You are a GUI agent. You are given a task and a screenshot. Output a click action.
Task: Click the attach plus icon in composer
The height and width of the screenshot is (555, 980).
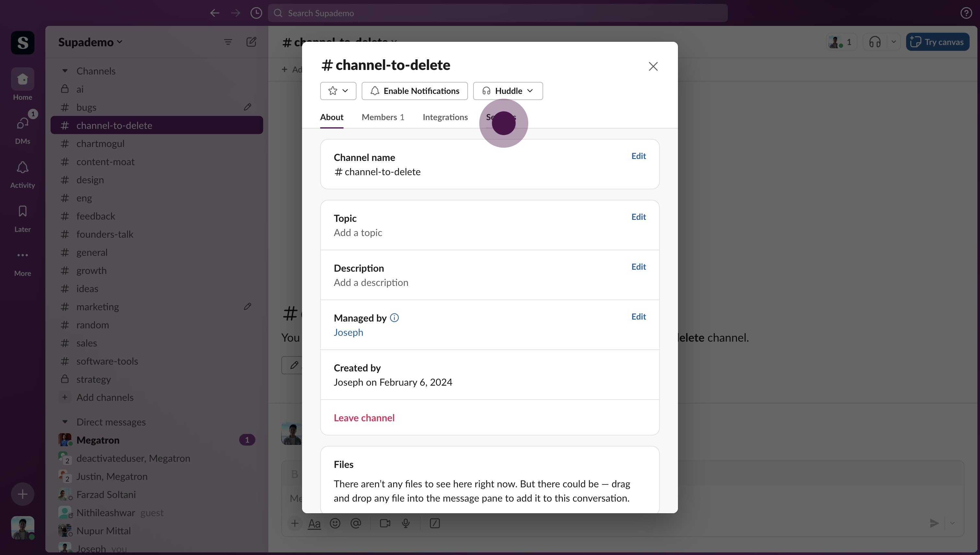[295, 523]
